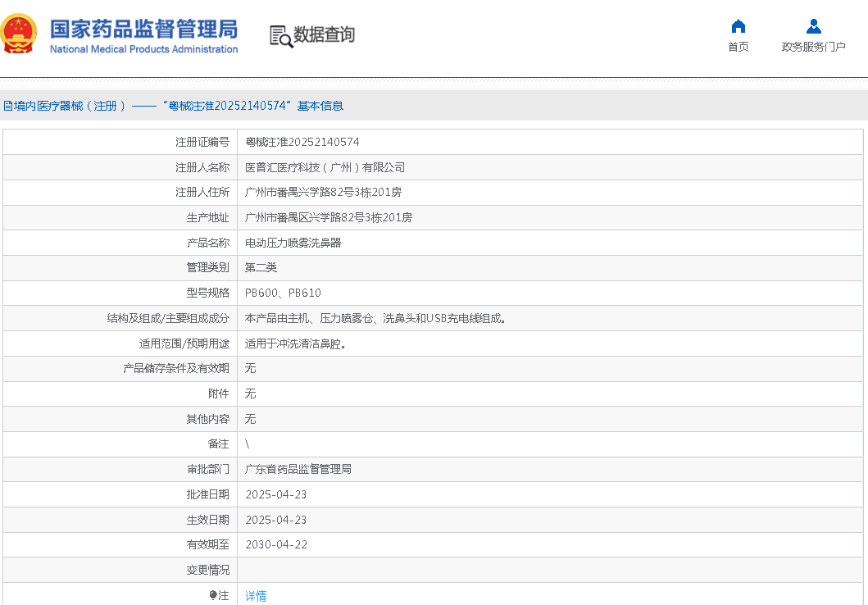Screen dimensions: 868x605
Task: Select product name 电动压力喷雾洗鼻器
Action: pos(293,243)
